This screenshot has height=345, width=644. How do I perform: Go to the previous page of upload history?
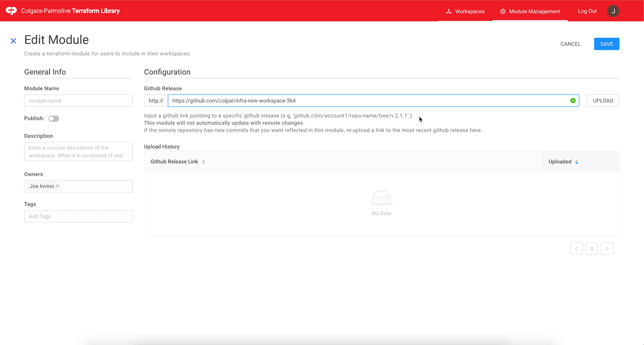tap(576, 249)
